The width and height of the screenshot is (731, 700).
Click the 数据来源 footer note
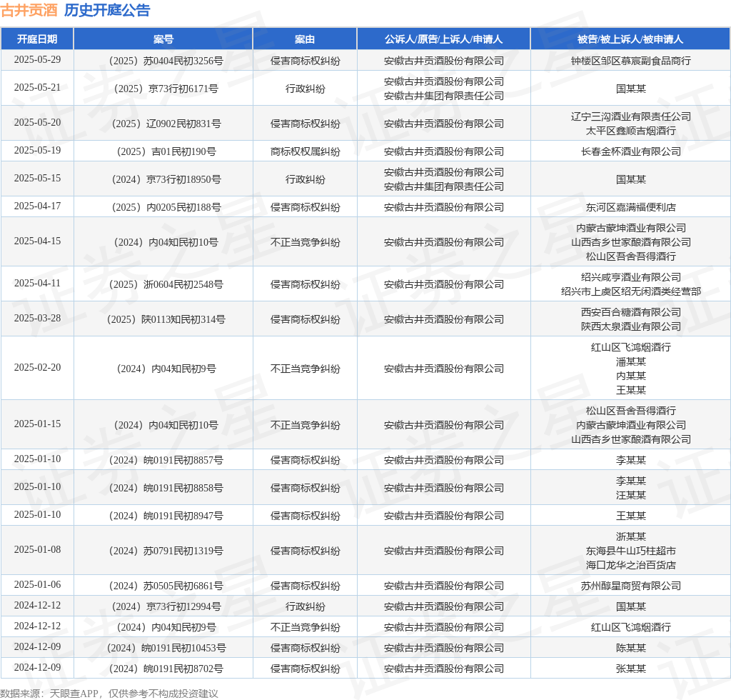point(109,694)
